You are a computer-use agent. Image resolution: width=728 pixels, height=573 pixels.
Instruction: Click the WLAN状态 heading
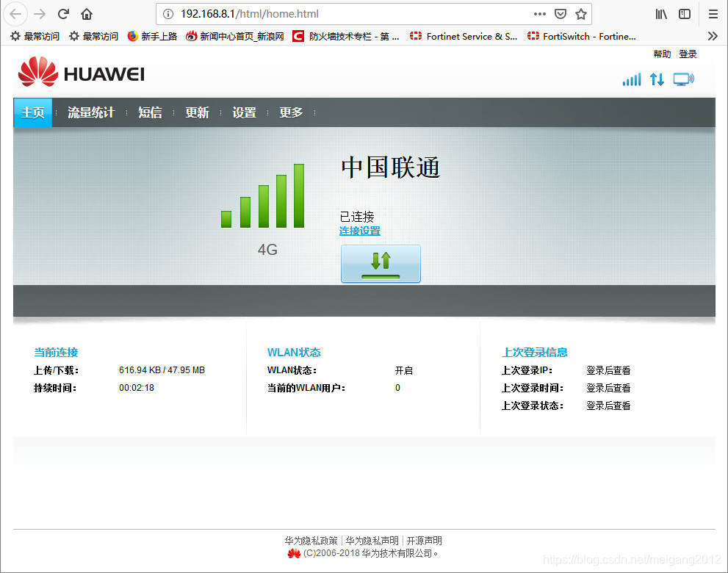[294, 352]
